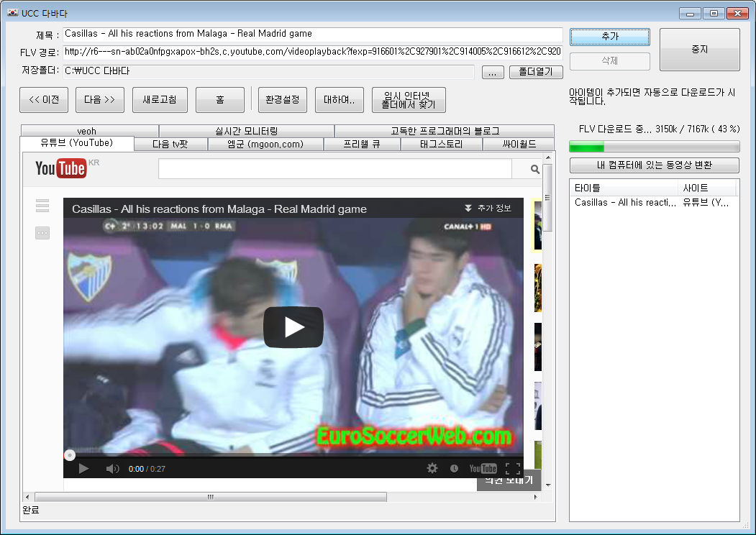The height and width of the screenshot is (535, 756).
Task: Click the scroll down arrow of browser pane
Action: click(x=548, y=485)
